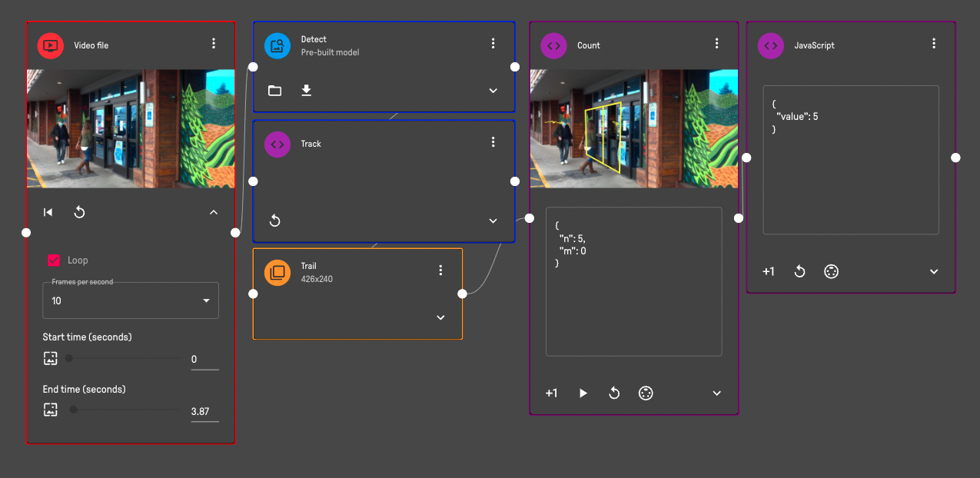The image size is (980, 478).
Task: Click the palette icon in Count node
Action: coord(646,393)
